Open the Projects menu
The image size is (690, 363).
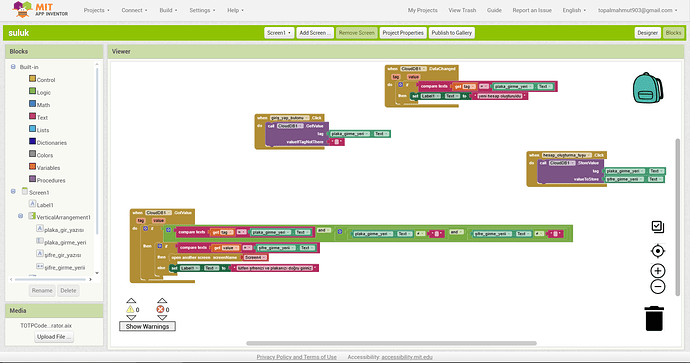point(96,10)
